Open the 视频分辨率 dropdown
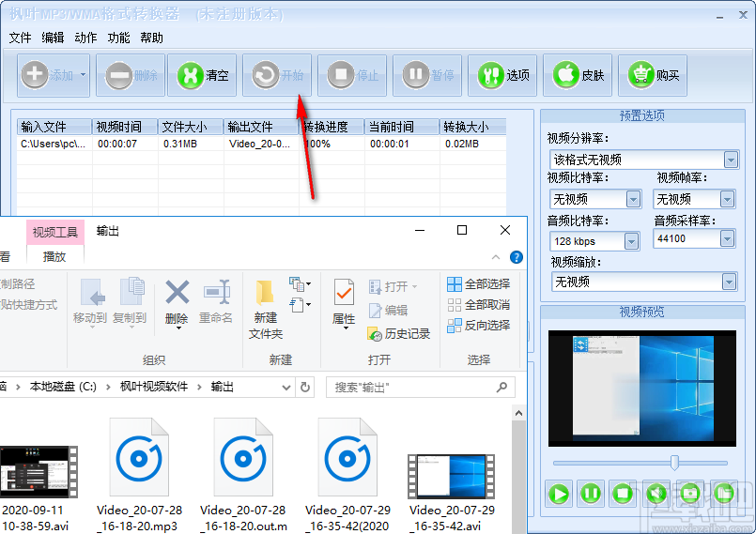Image resolution: width=756 pixels, height=534 pixels. point(731,160)
